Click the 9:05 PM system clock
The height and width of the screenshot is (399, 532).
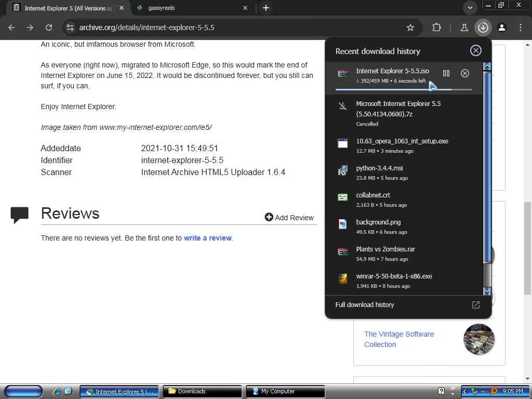(513, 391)
